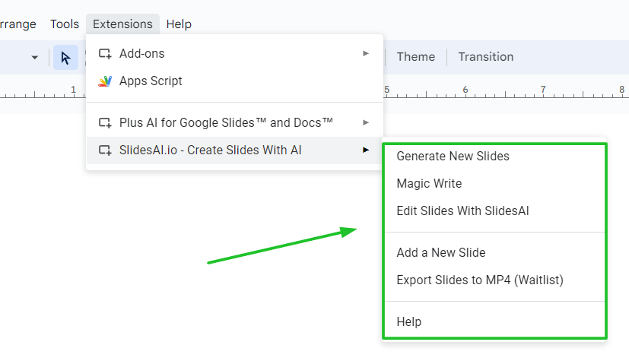Click the Add-ons puzzle icon
Image resolution: width=629 pixels, height=364 pixels.
(x=105, y=53)
